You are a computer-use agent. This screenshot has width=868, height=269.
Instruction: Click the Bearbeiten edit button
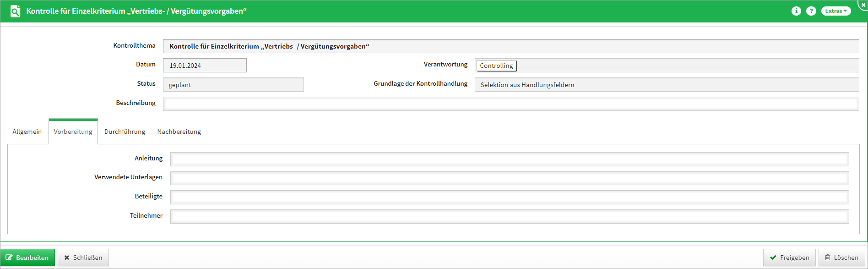point(27,258)
